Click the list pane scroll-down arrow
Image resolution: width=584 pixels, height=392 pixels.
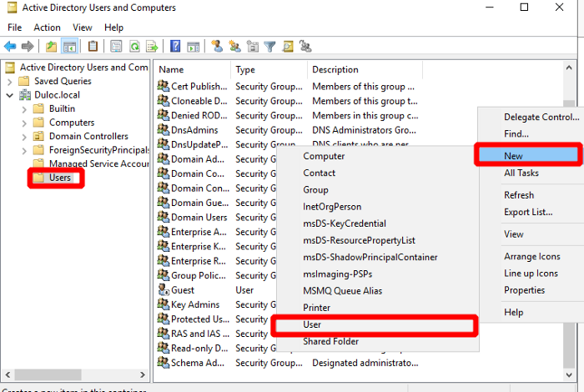569,374
